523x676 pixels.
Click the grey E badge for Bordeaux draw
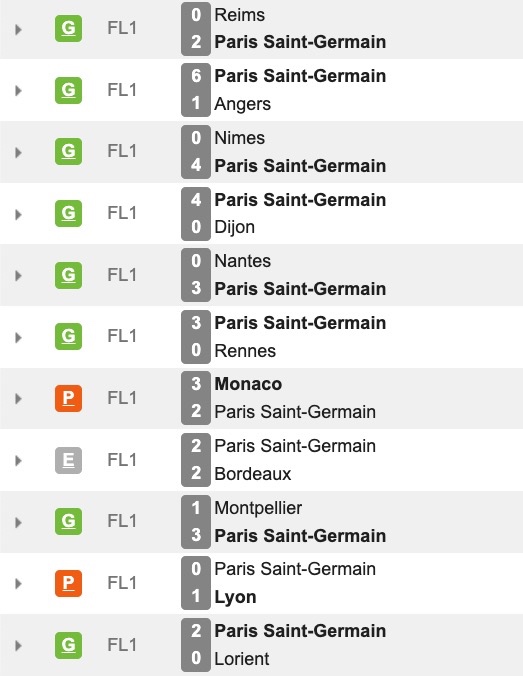(x=68, y=460)
